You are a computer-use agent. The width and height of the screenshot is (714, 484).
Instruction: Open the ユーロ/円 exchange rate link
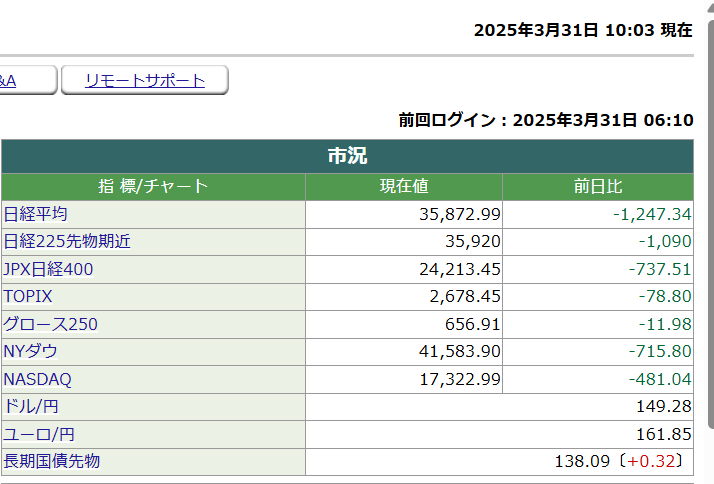click(x=39, y=434)
